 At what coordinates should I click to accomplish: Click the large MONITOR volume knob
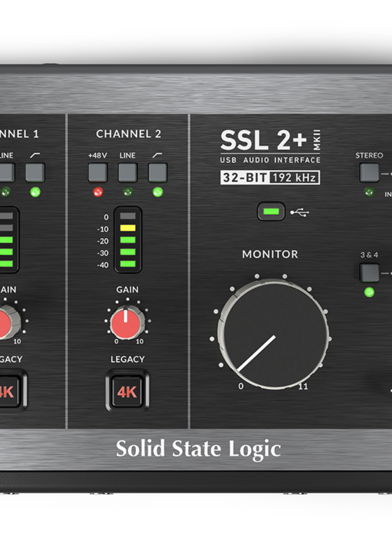click(x=273, y=334)
